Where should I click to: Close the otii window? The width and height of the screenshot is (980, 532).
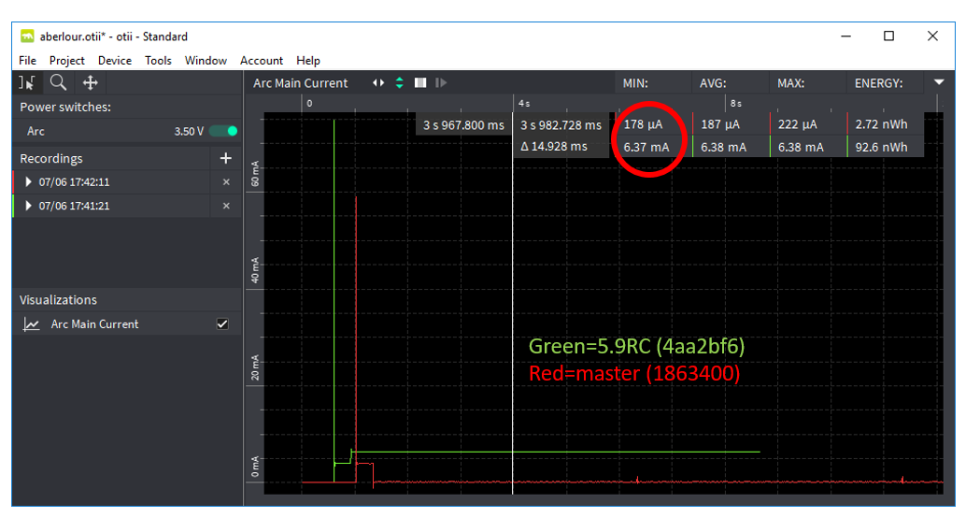click(932, 36)
